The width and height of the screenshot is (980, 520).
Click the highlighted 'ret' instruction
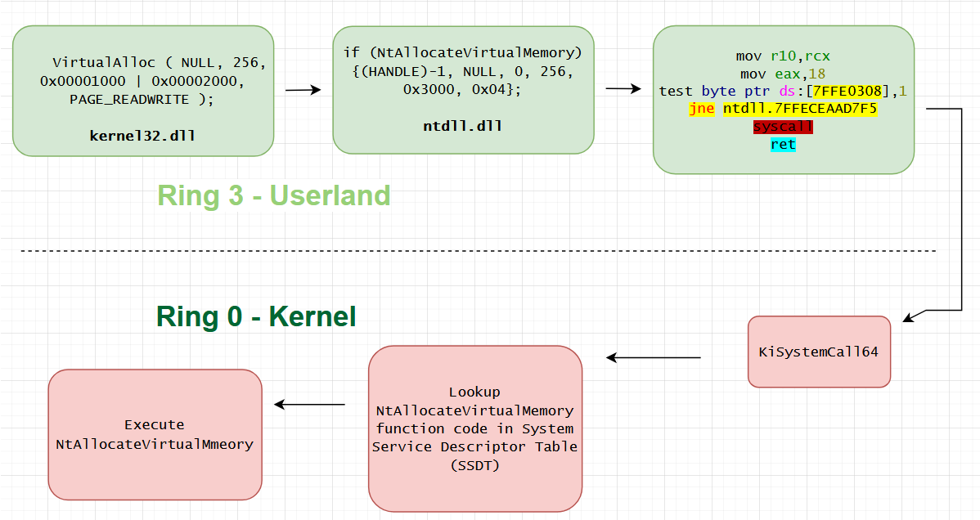[x=783, y=145]
